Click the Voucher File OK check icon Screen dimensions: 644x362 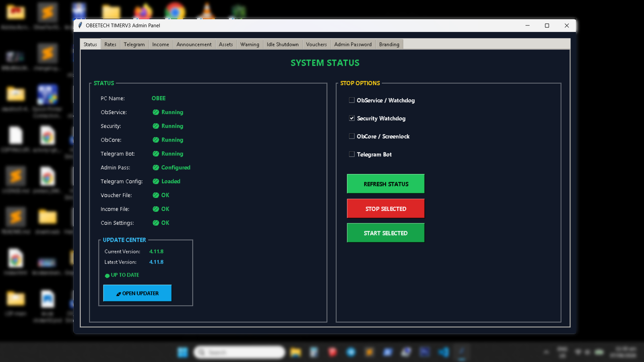156,195
